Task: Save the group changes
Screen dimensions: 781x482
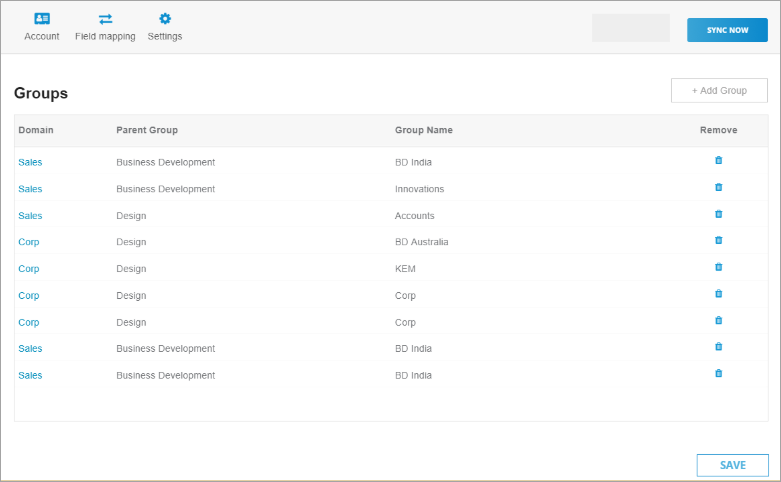Action: point(733,465)
